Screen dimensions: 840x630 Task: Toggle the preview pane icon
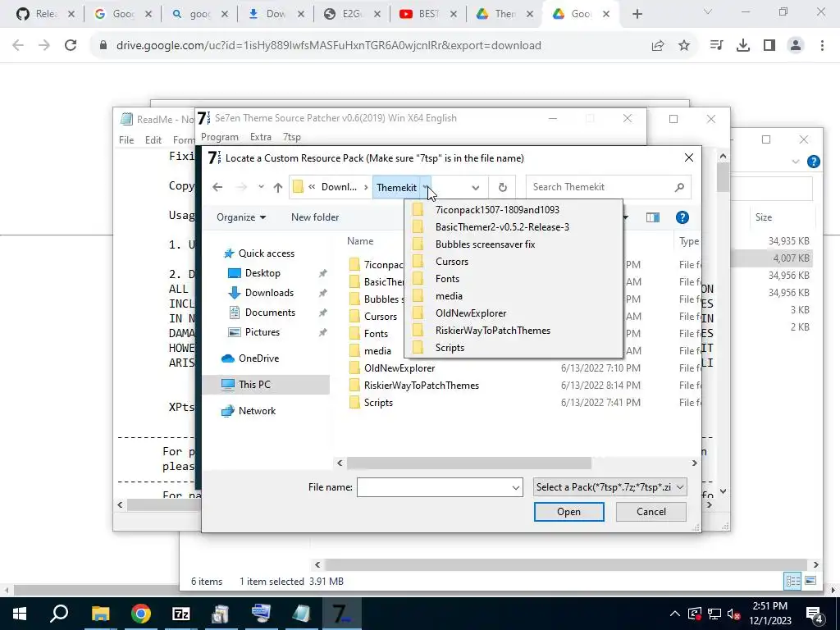(652, 217)
